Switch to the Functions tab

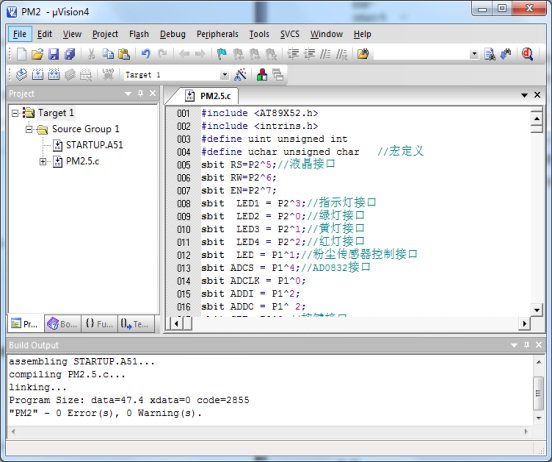point(99,324)
